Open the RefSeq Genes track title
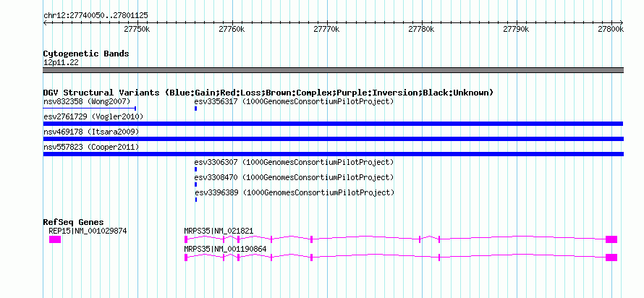Screen dimensions: 644x298 (74, 223)
